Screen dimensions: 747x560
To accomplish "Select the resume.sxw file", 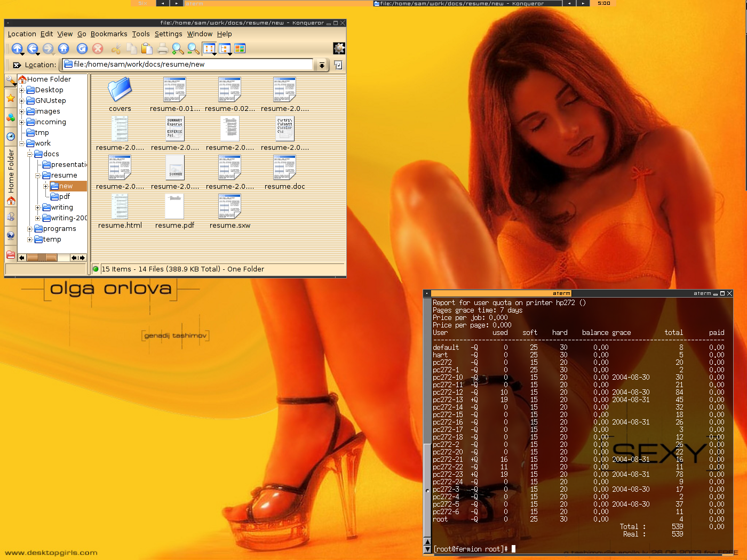I will tap(230, 212).
